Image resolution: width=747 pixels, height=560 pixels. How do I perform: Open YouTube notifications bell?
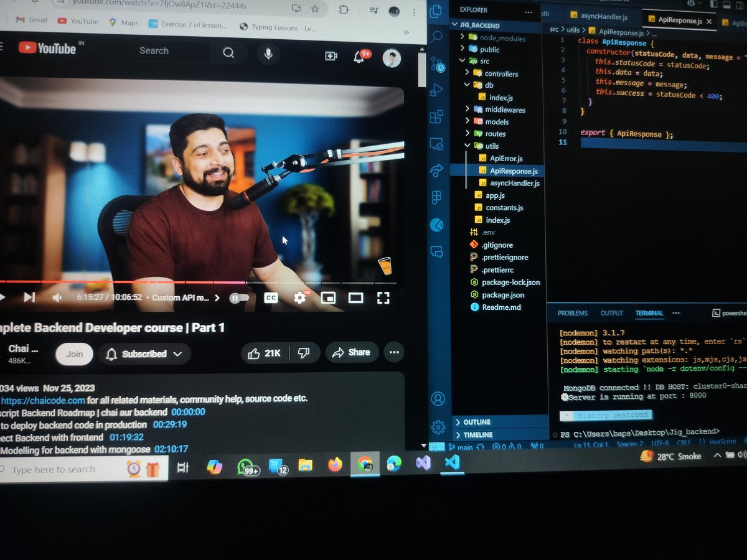coord(359,57)
